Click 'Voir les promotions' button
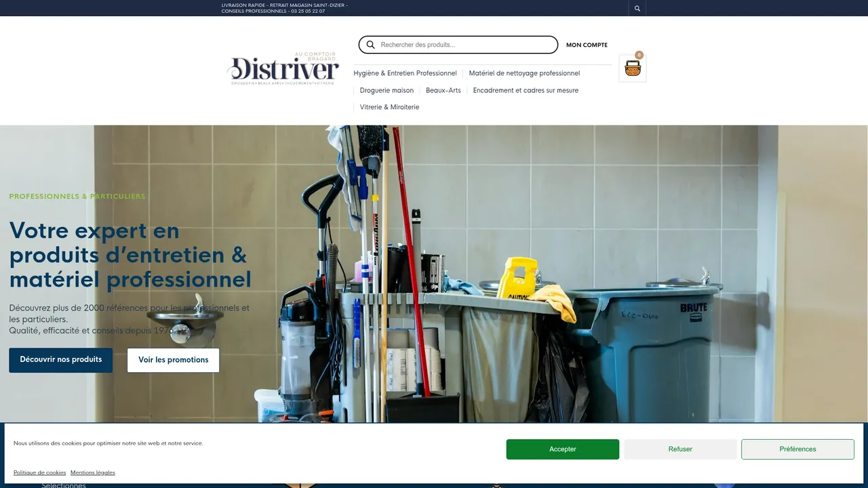 [174, 360]
